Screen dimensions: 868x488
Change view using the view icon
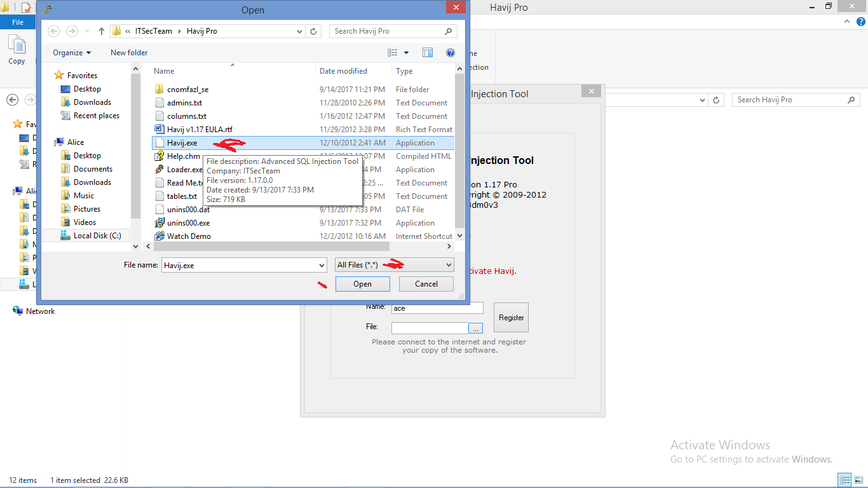(393, 53)
